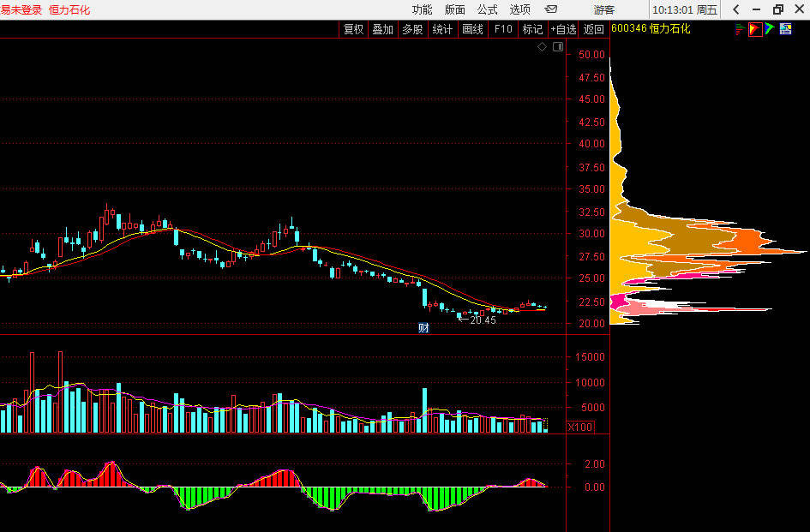Click the 40.00 price axis label
The image size is (810, 532).
[x=591, y=144]
